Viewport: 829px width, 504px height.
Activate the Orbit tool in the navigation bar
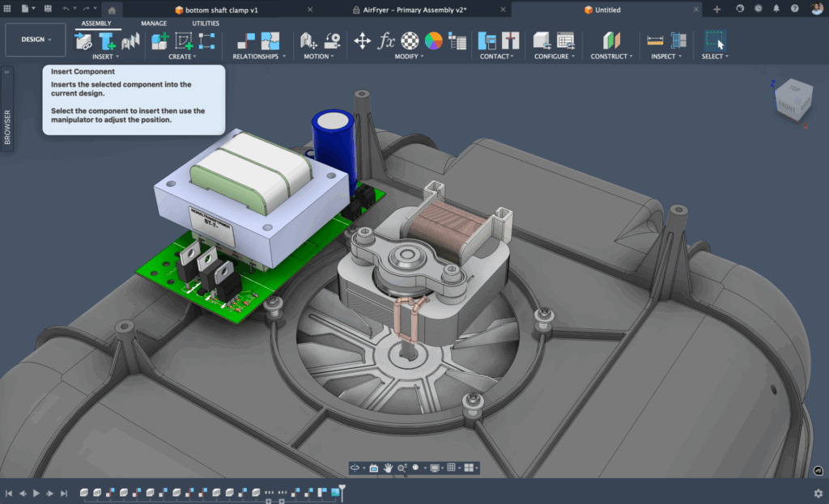(x=355, y=467)
